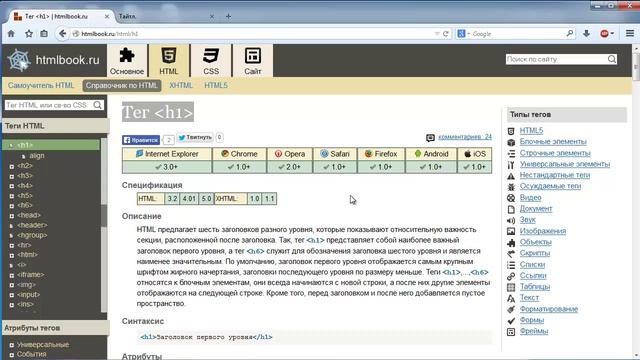Image resolution: width=640 pixels, height=360 pixels.
Task: Go back with the back arrow
Action: coord(62,33)
